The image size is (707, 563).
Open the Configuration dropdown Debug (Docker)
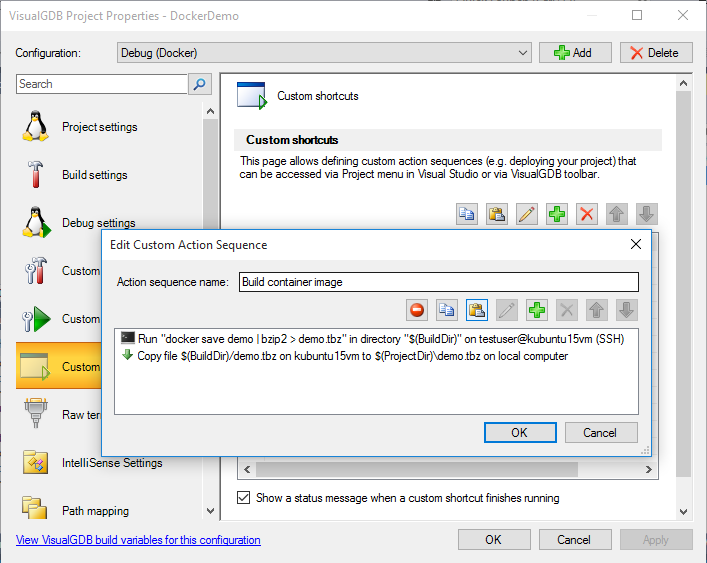(324, 53)
